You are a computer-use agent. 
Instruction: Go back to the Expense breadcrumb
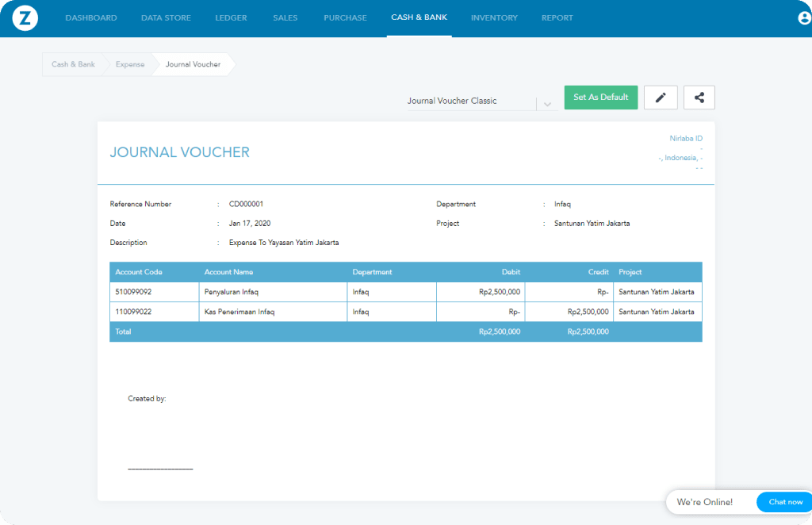(130, 64)
